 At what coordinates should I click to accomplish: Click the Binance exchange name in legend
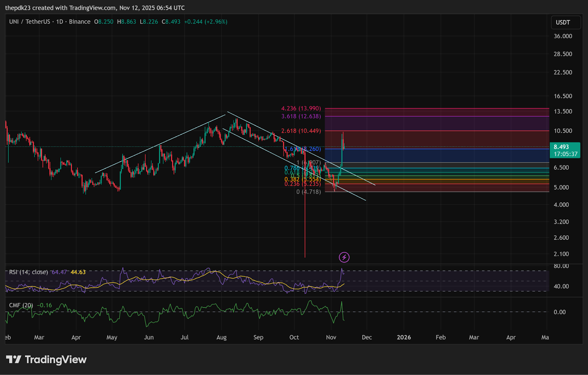(79, 22)
